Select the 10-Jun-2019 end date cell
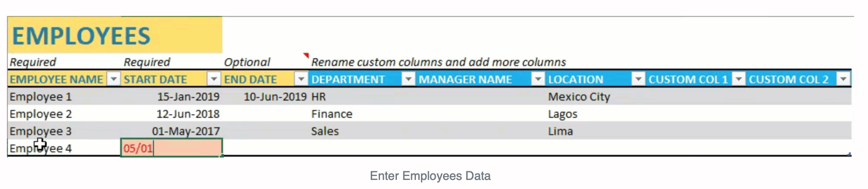 click(265, 96)
